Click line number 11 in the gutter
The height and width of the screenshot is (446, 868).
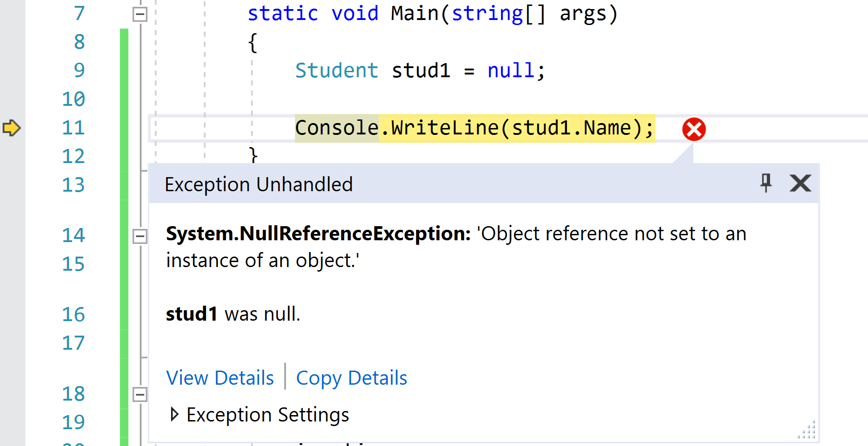(x=74, y=128)
